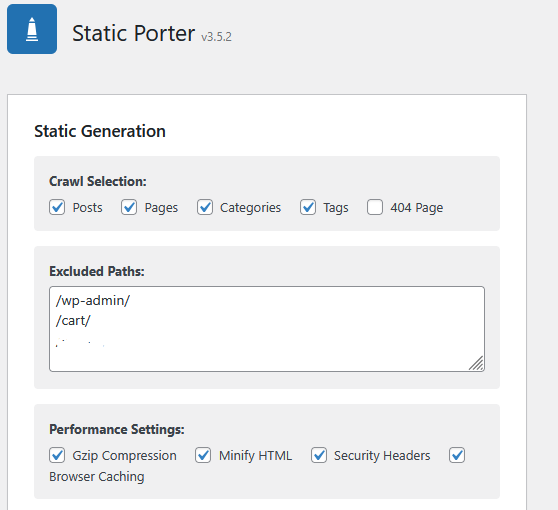Screen dimensions: 558x510
Task: Click the Pages label text
Action: (x=161, y=207)
